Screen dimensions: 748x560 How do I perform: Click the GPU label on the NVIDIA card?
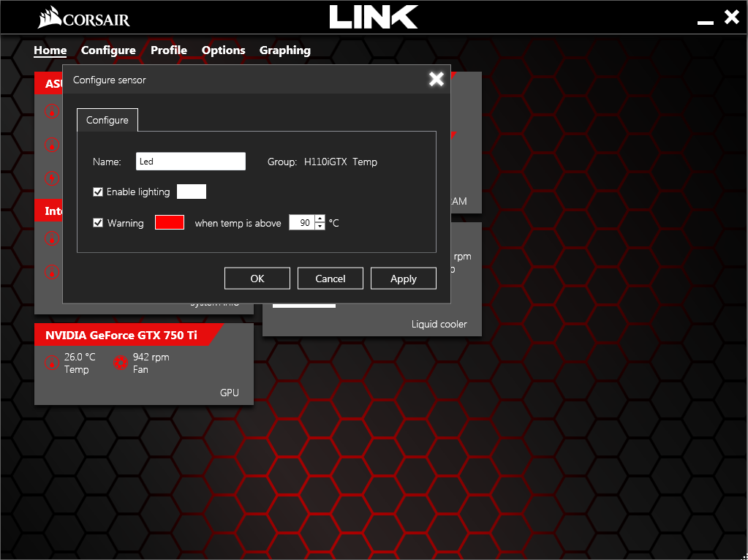coord(229,393)
